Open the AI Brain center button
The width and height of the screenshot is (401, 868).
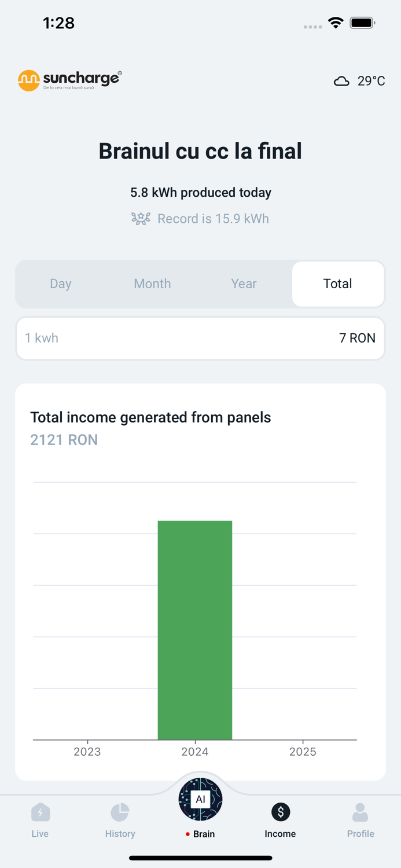click(200, 800)
